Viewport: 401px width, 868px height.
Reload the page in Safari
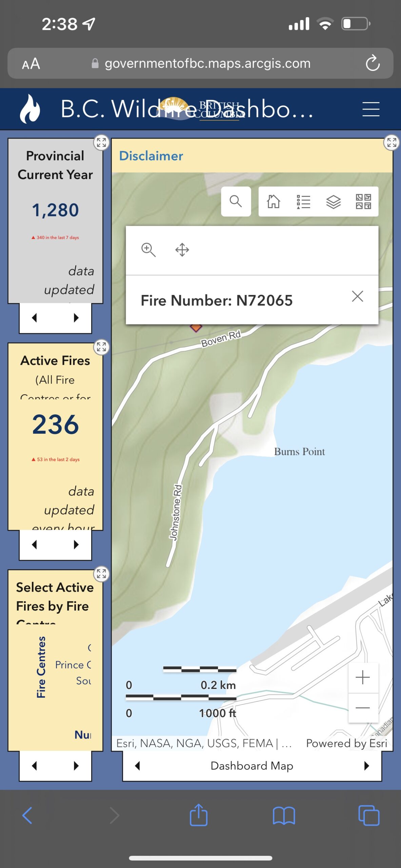click(x=372, y=63)
